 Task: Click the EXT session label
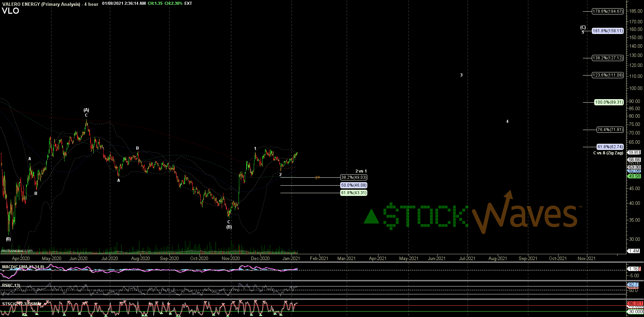coord(188,3)
